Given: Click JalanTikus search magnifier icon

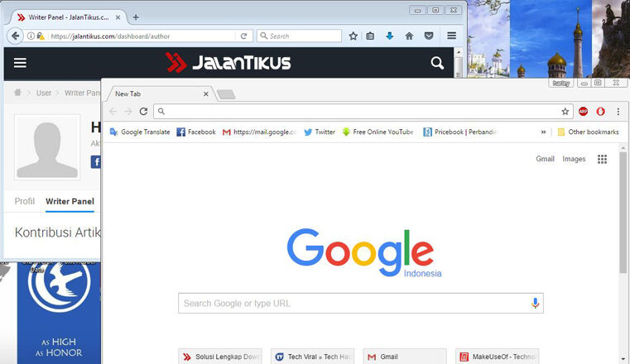Looking at the screenshot, I should (x=437, y=63).
